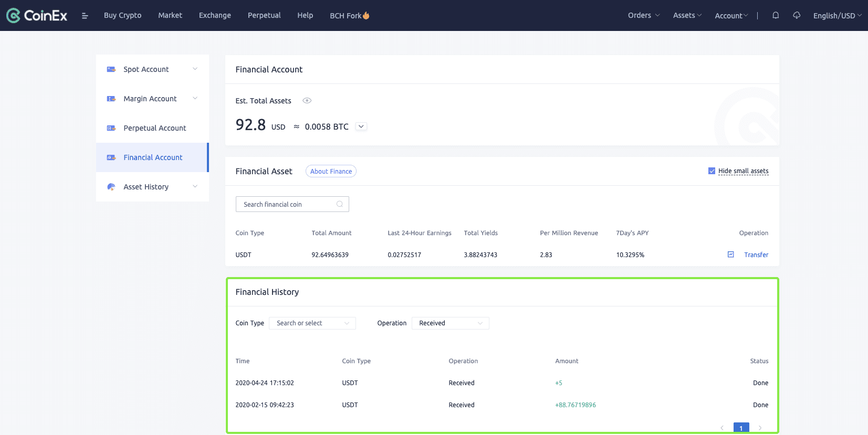Open the Exchange menu item
The width and height of the screenshot is (868, 435).
215,15
